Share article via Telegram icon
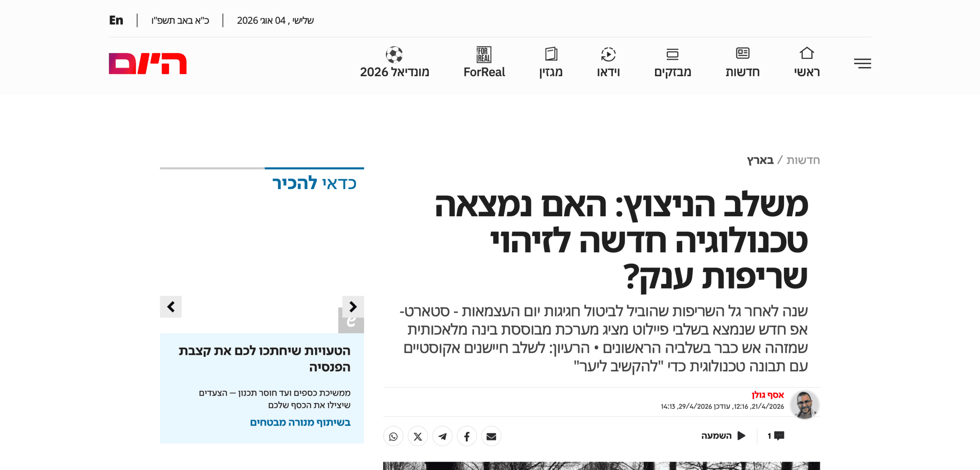The height and width of the screenshot is (470, 980). point(442,436)
